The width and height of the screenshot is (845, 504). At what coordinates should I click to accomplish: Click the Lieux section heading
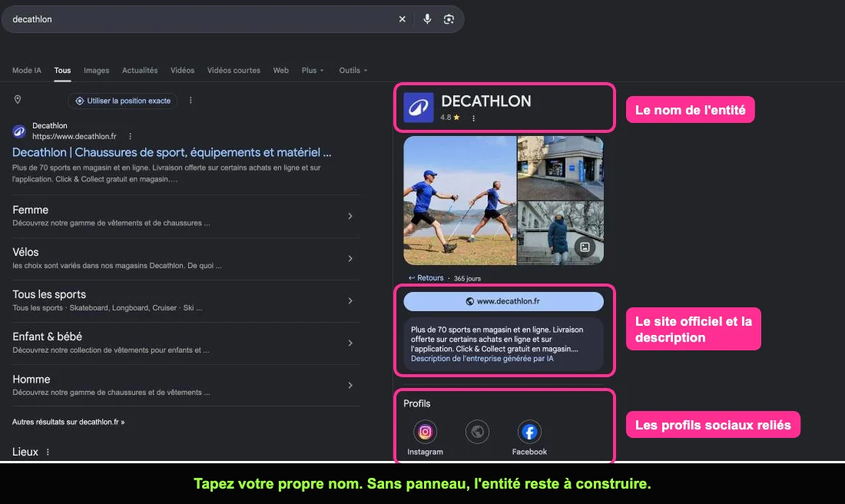point(25,453)
